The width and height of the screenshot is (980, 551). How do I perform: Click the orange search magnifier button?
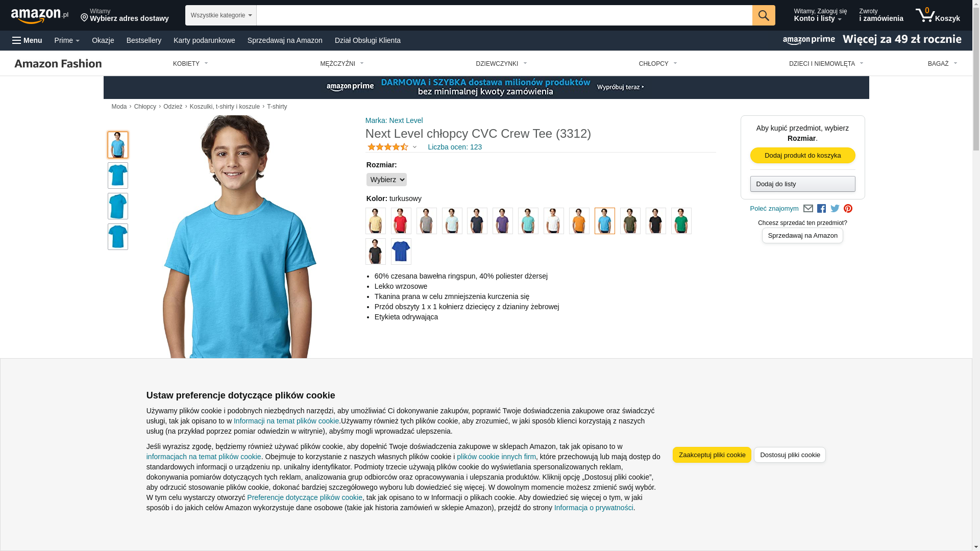click(764, 15)
